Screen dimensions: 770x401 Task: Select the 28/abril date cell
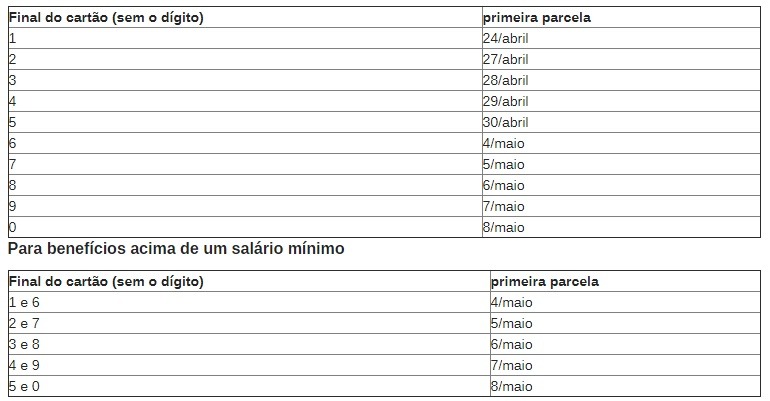coord(506,80)
